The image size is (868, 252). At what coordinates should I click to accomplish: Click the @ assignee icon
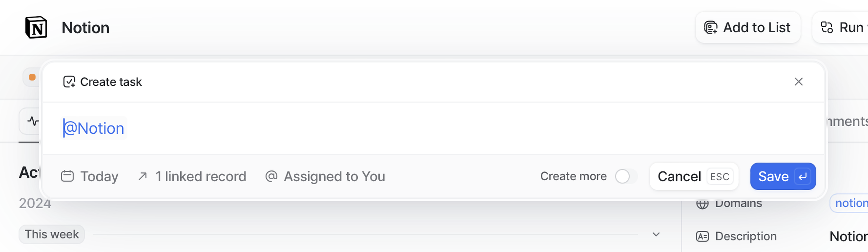tap(271, 176)
